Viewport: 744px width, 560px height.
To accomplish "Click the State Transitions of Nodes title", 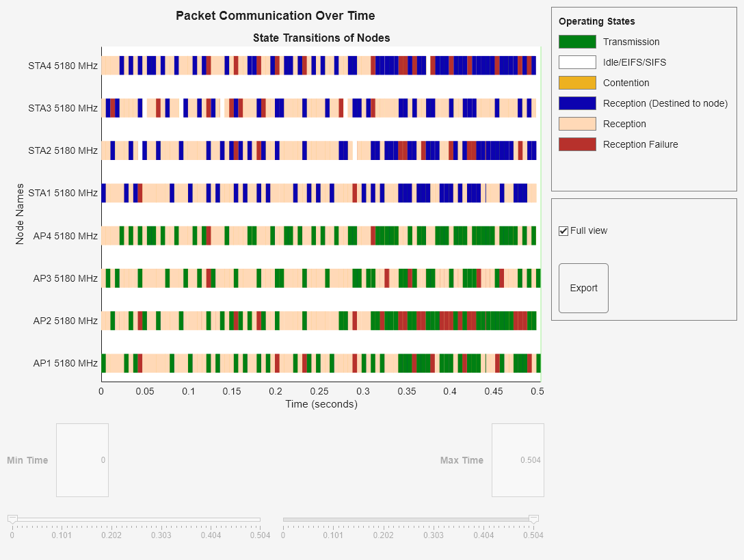I will pos(321,38).
